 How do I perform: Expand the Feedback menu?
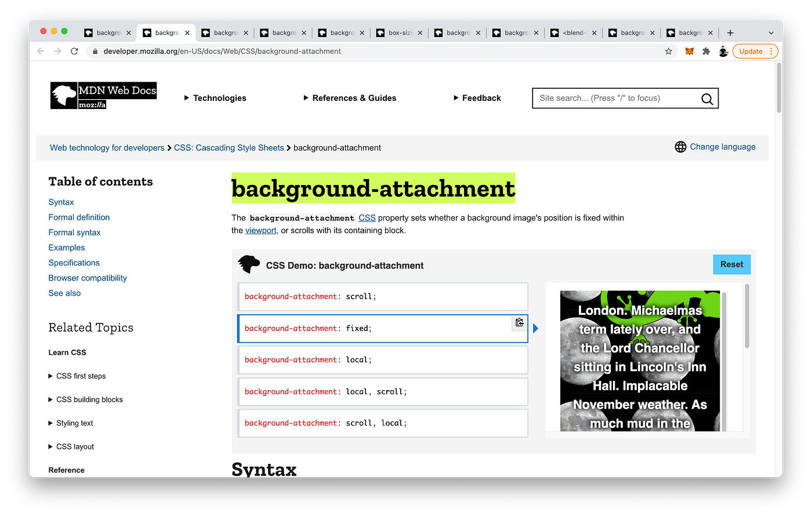pos(477,98)
